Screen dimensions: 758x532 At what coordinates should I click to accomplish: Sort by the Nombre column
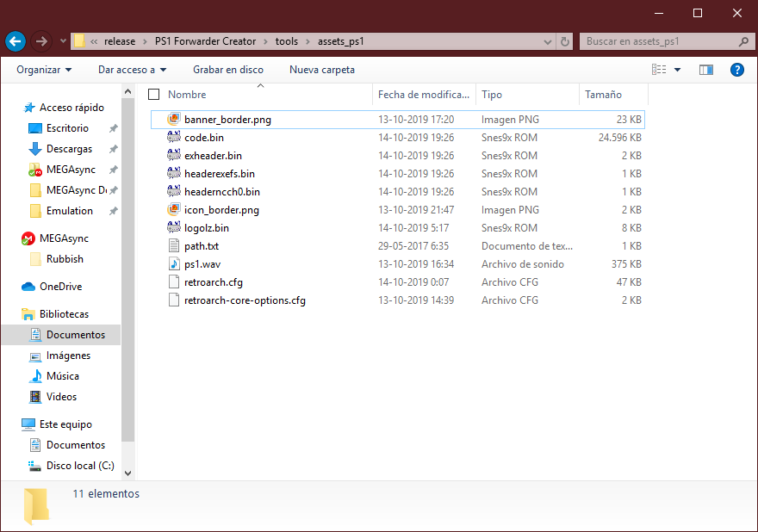point(187,95)
